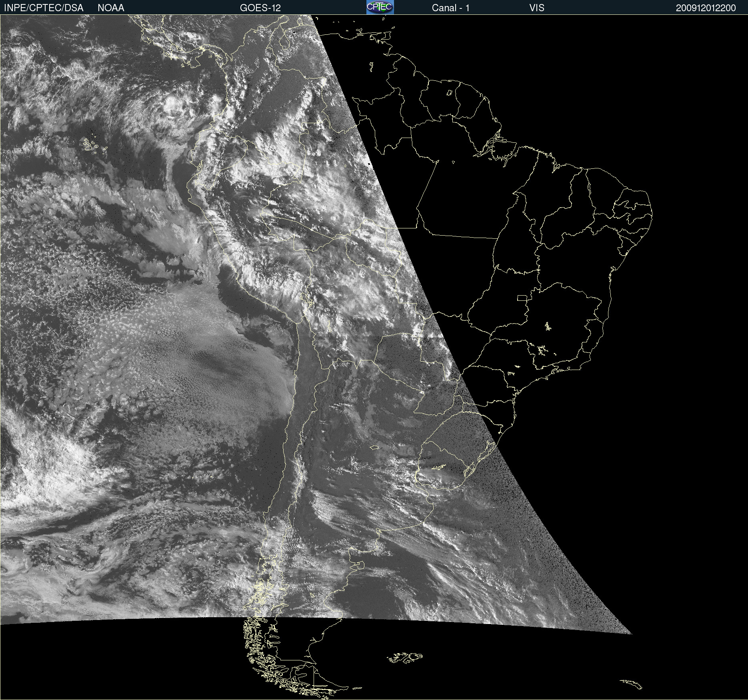Image resolution: width=748 pixels, height=700 pixels.
Task: Click the timestamp 200912012200
Action: pos(706,8)
